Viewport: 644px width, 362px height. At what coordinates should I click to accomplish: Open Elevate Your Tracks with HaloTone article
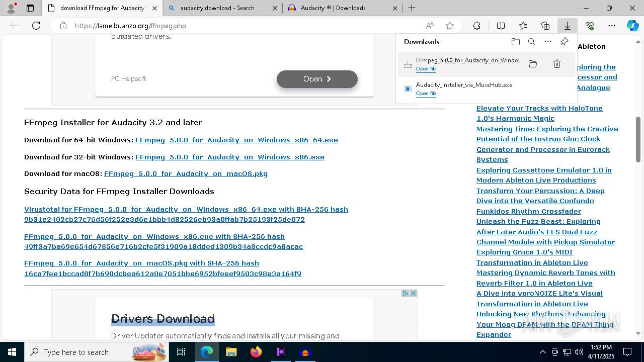click(x=539, y=113)
